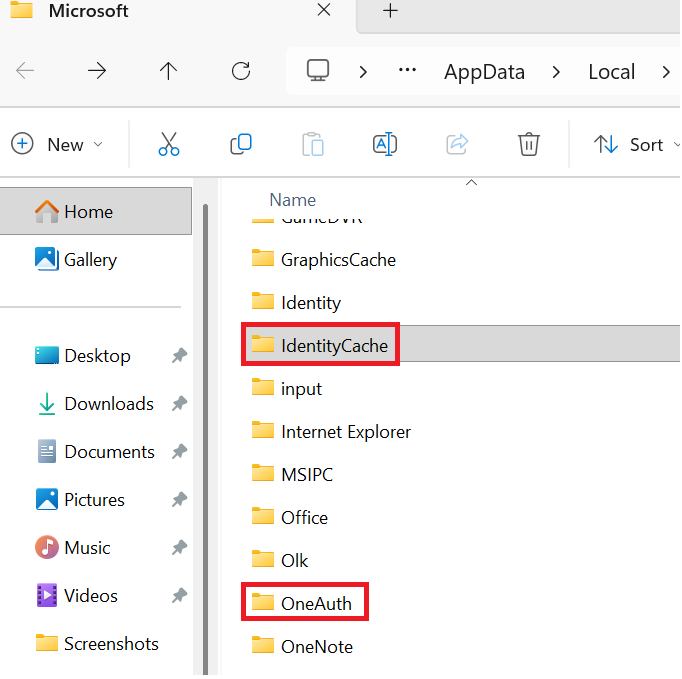Click the This PC monitor icon in address bar
This screenshot has height=679, width=682.
point(318,70)
